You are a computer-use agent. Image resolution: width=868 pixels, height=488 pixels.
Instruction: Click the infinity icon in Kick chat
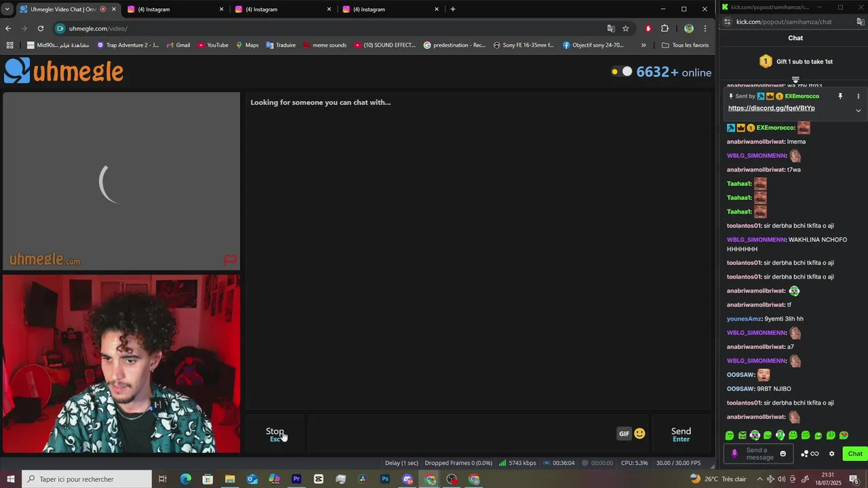click(815, 454)
